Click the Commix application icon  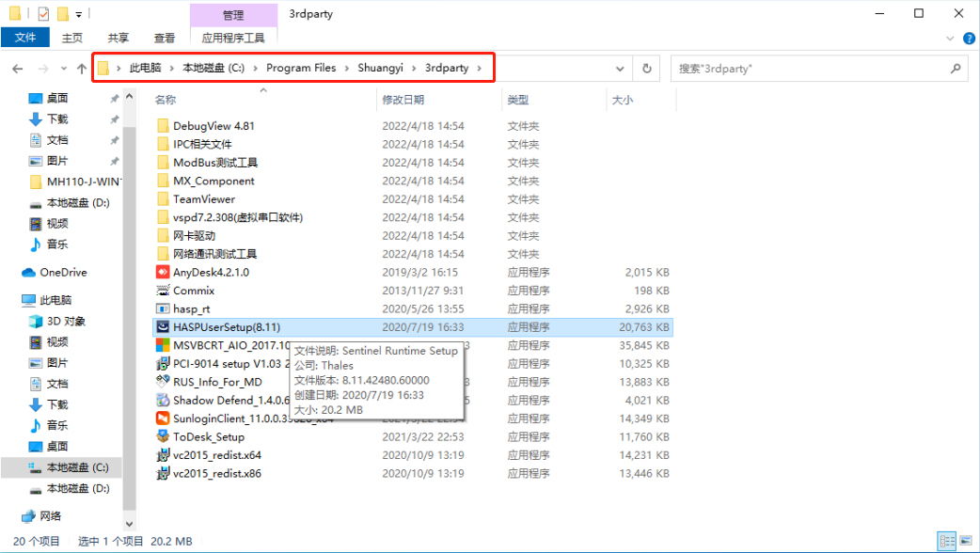pos(162,291)
